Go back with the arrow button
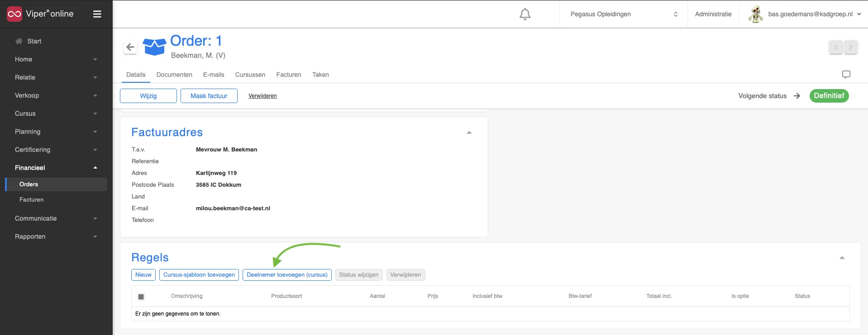 pyautogui.click(x=130, y=47)
